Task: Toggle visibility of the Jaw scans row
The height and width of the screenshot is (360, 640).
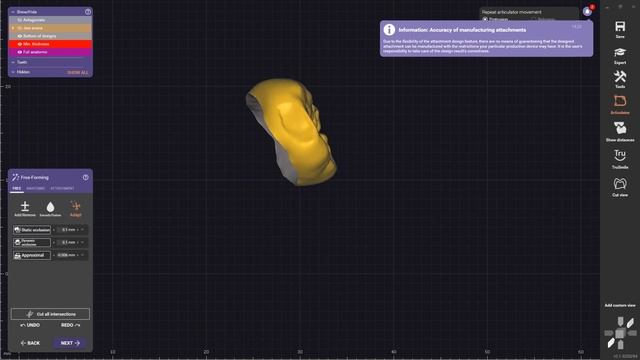Action: click(x=20, y=28)
